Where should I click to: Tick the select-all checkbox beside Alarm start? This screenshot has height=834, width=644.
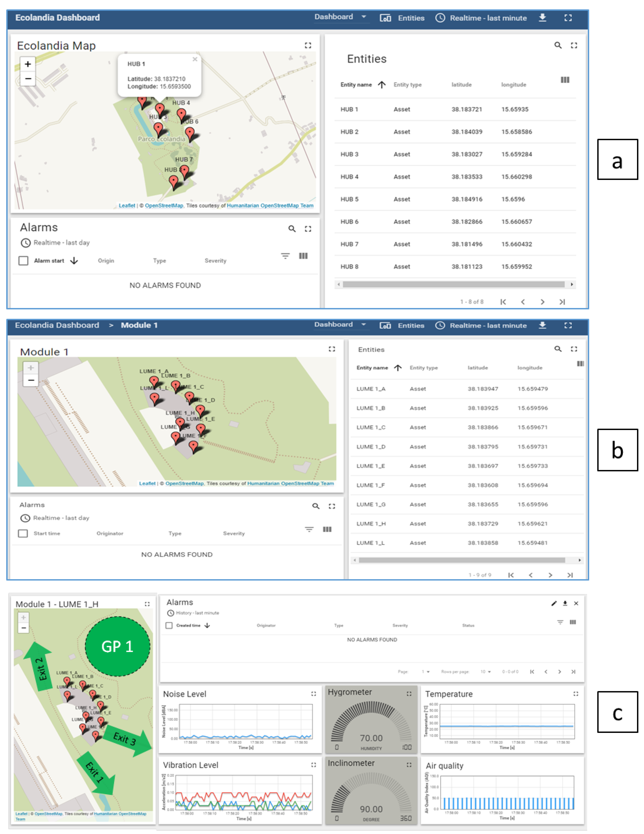coord(23,261)
